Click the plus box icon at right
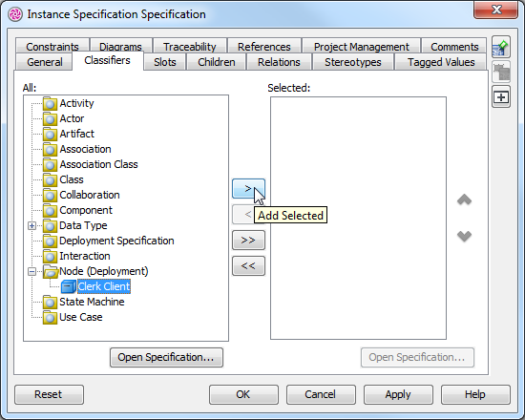 click(x=501, y=97)
